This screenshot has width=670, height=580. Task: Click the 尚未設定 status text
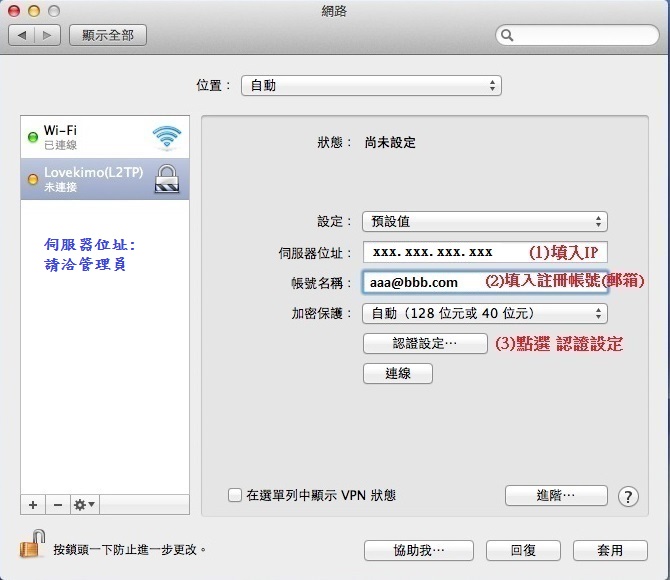390,142
